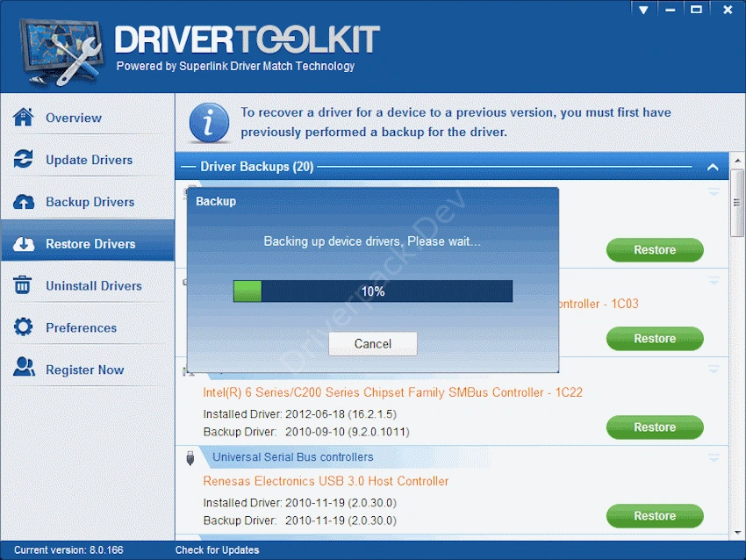Click the 10% backup progress bar
746x560 pixels.
coord(372,291)
